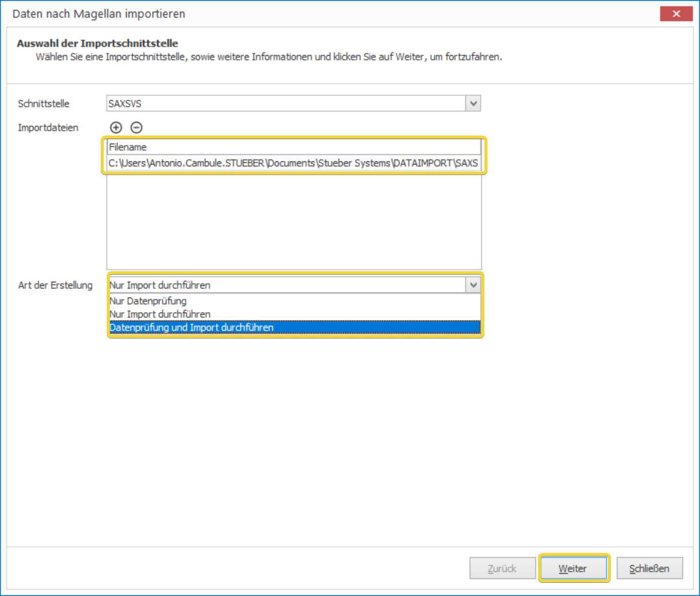Continue with the Weiter button
The width and height of the screenshot is (700, 596).
pyautogui.click(x=573, y=568)
